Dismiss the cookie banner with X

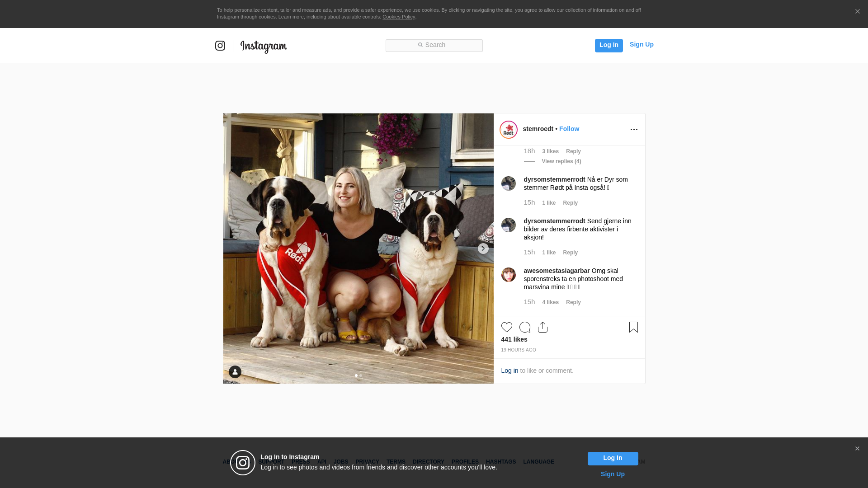[x=857, y=11]
